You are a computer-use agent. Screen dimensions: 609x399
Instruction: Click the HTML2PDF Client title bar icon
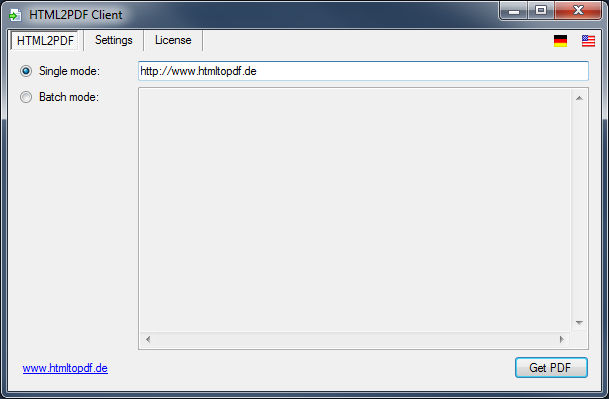coord(16,16)
